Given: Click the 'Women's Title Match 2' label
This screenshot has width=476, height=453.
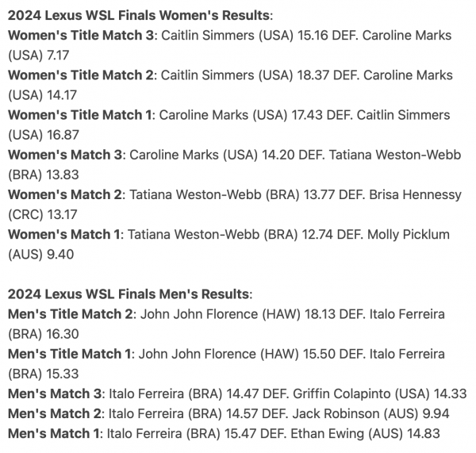Looking at the screenshot, I should [81, 75].
